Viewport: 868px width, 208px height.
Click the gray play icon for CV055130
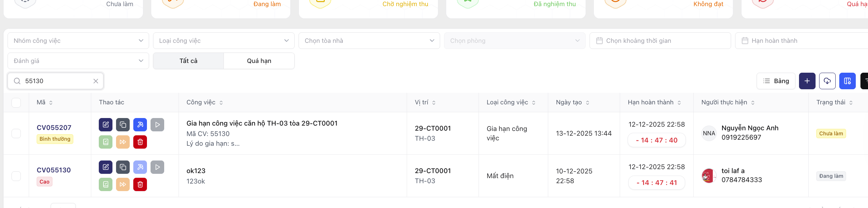pyautogui.click(x=157, y=167)
